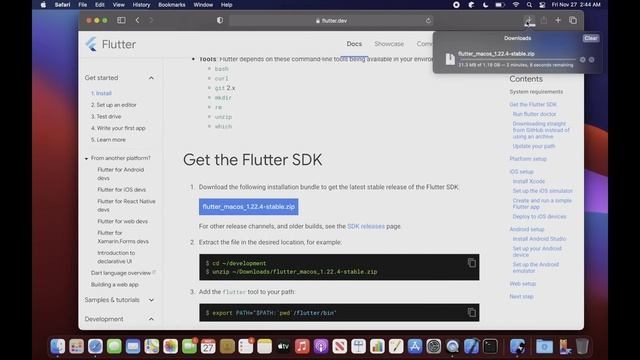Follow the SDK releases link
The width and height of the screenshot is (640, 360).
(366, 226)
